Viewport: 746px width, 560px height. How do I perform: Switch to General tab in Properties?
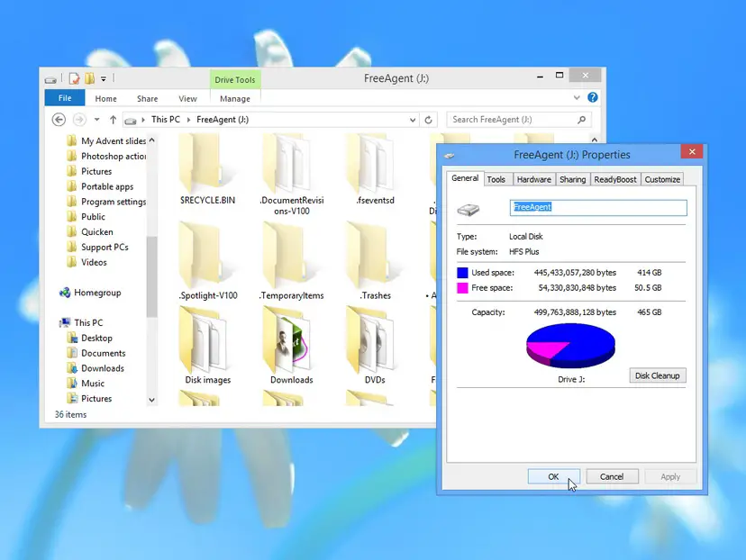[465, 178]
